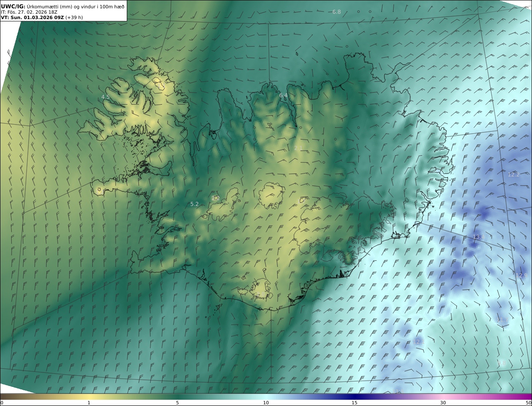
Task: Click the 12.2 value label
Action: (514, 174)
